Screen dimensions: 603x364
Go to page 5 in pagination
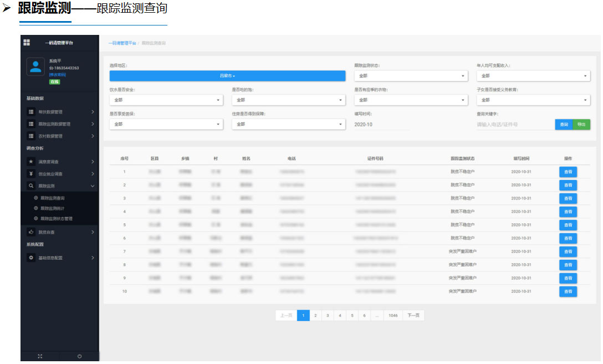352,316
